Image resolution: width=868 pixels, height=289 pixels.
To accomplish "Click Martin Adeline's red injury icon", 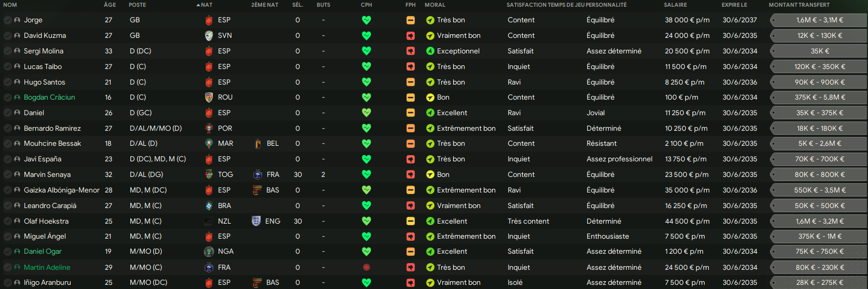I will click(367, 267).
